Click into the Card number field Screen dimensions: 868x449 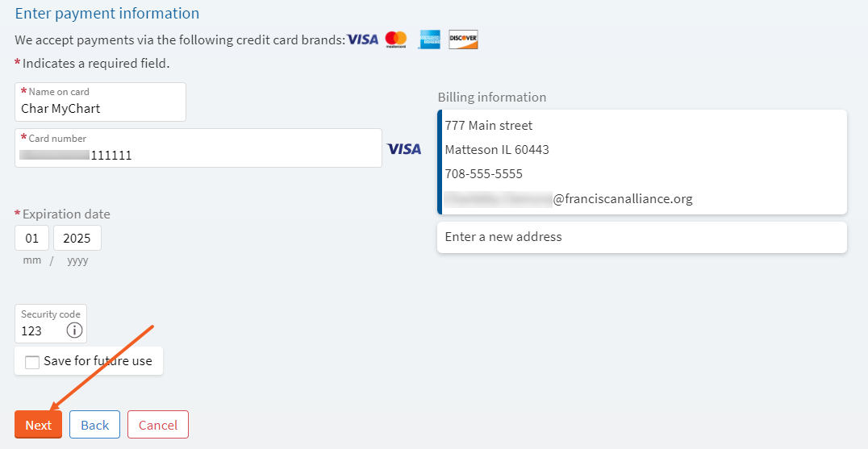(198, 155)
